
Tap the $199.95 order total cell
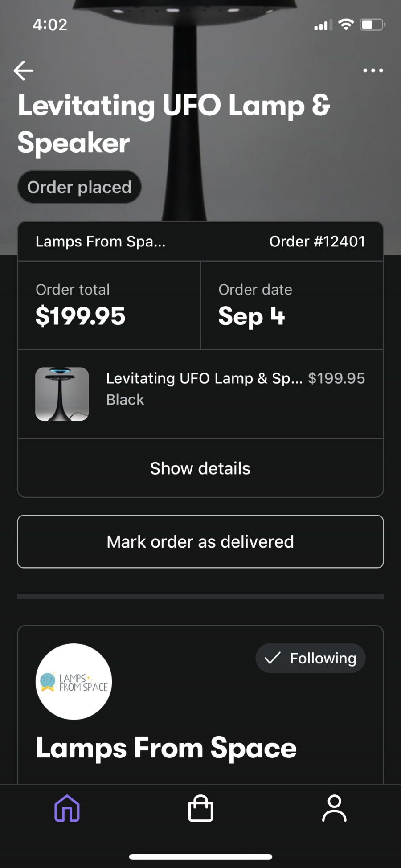coord(109,306)
